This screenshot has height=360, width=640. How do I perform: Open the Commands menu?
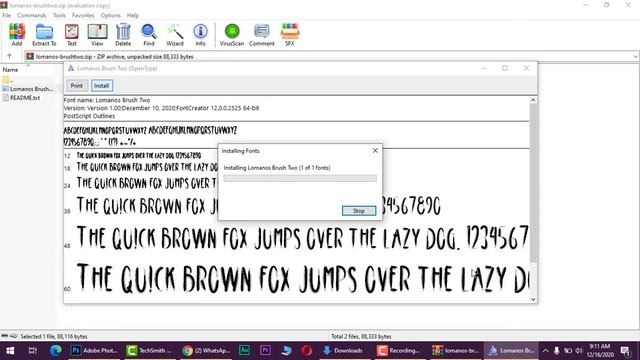point(32,15)
